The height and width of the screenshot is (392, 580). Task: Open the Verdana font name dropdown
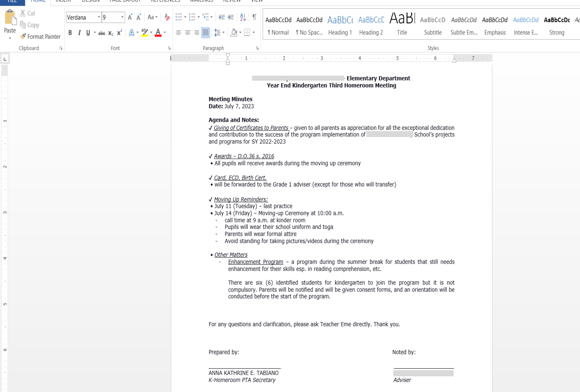(x=99, y=17)
